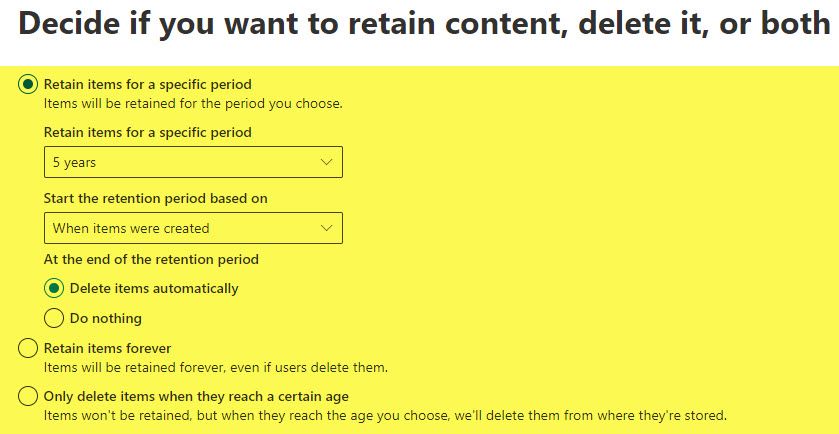
Task: Click the 'Decide if you want to retain content' page heading
Action: click(424, 25)
